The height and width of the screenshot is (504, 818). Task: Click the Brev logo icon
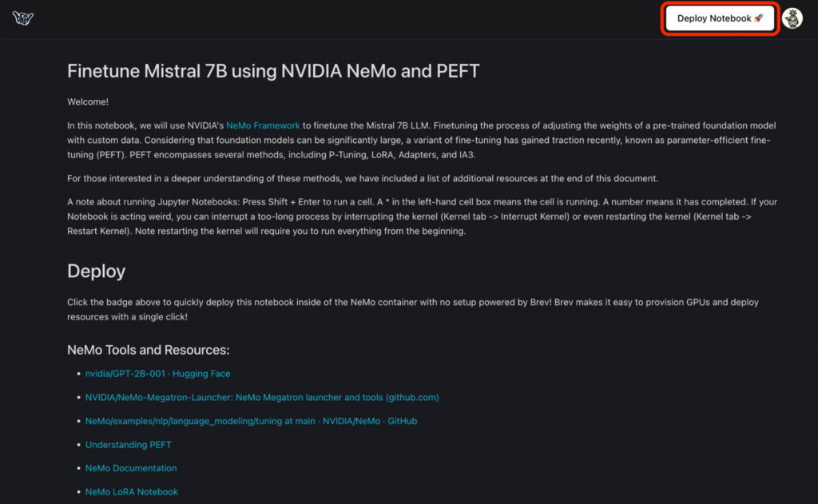(23, 18)
